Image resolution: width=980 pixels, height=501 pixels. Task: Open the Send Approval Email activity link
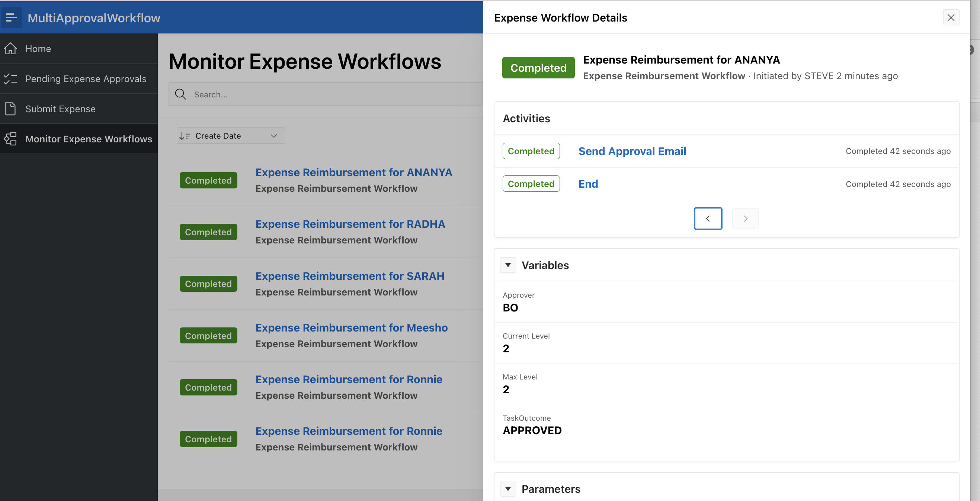(x=632, y=151)
